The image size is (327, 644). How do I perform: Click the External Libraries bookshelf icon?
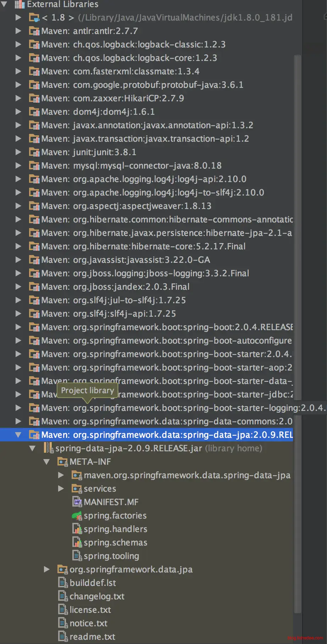(20, 4)
